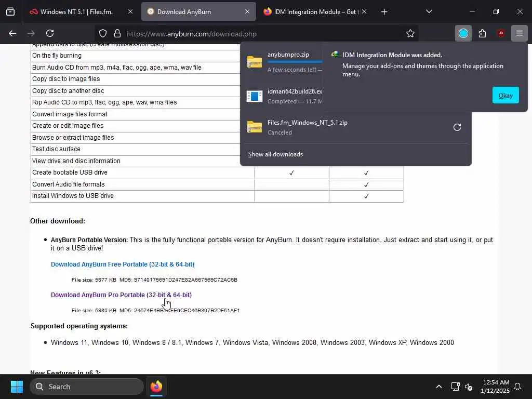Click the taskbar Search box
The width and height of the screenshot is (532, 399).
click(x=87, y=387)
